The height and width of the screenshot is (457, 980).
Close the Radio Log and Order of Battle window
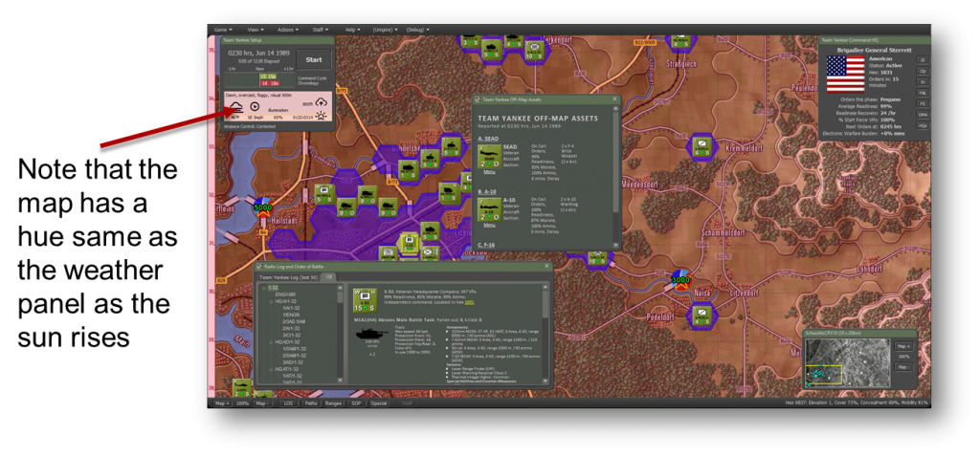(x=546, y=267)
